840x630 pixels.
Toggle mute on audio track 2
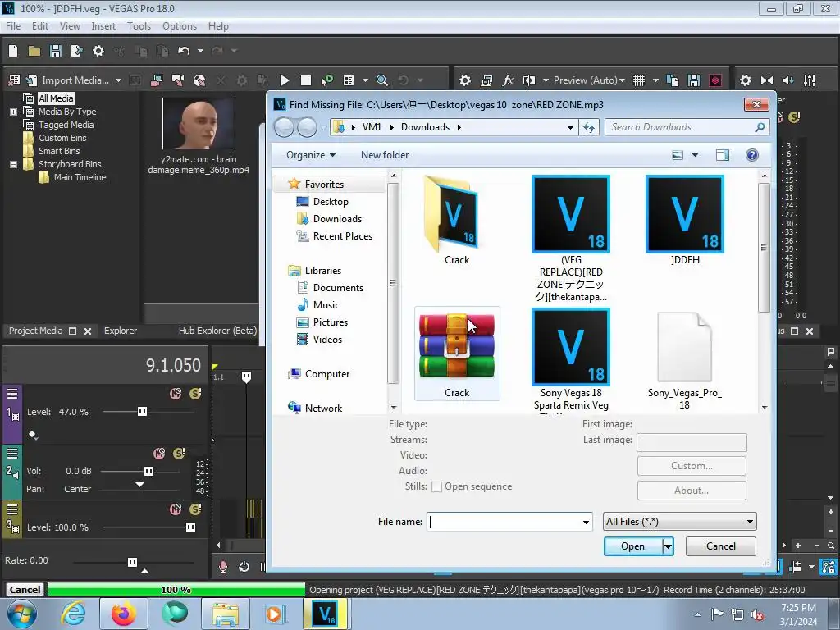(160, 454)
